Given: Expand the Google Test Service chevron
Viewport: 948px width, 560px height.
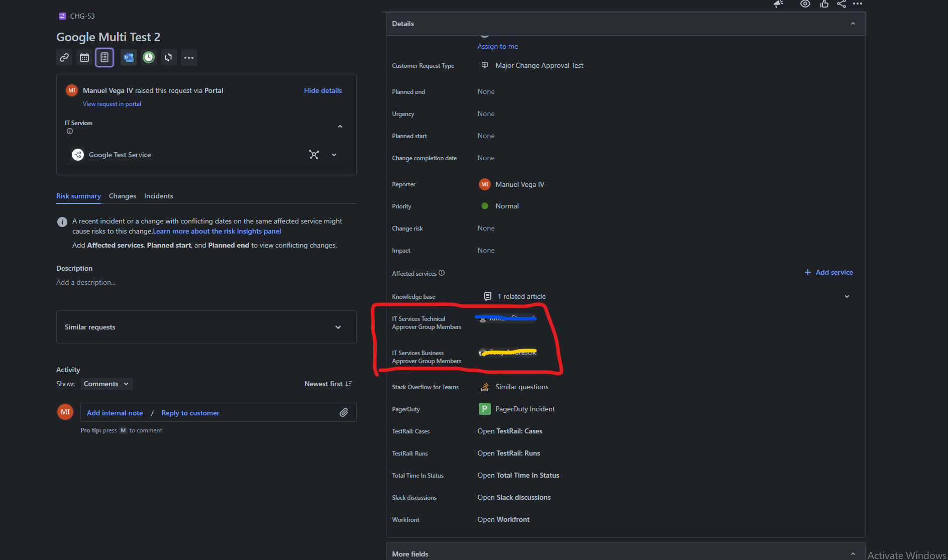Looking at the screenshot, I should 334,155.
